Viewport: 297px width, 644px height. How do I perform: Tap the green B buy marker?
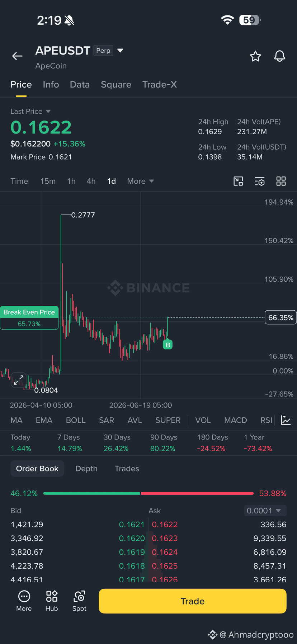tap(168, 345)
